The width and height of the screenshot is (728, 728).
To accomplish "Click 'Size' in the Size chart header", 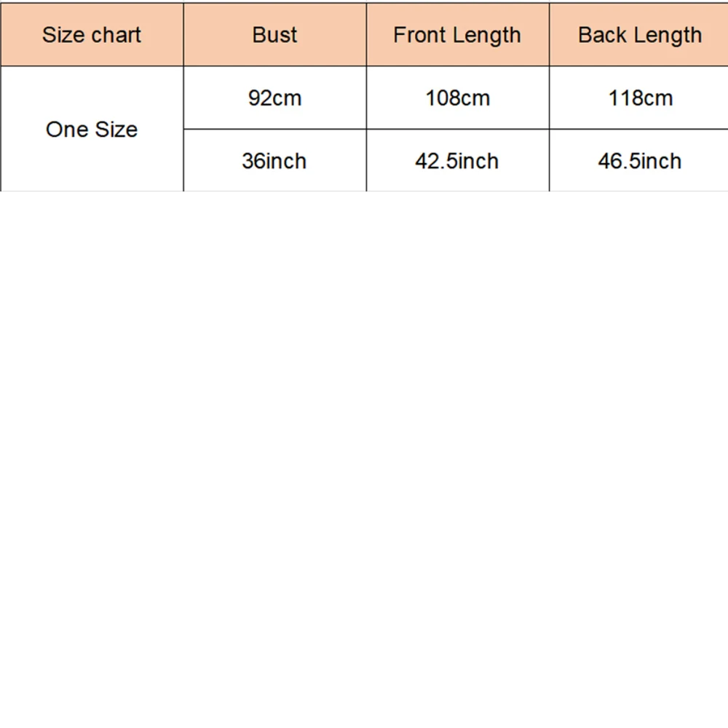I will pyautogui.click(x=63, y=35).
